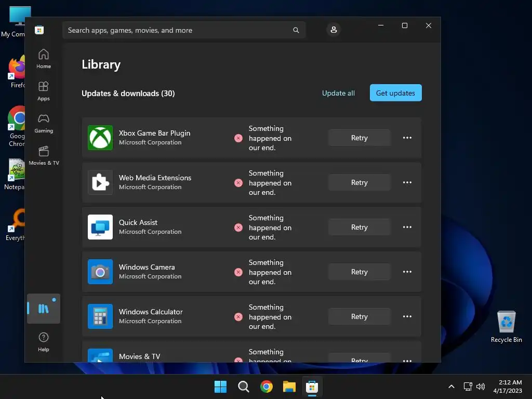Open the user account profile icon
The height and width of the screenshot is (399, 532).
tap(334, 30)
